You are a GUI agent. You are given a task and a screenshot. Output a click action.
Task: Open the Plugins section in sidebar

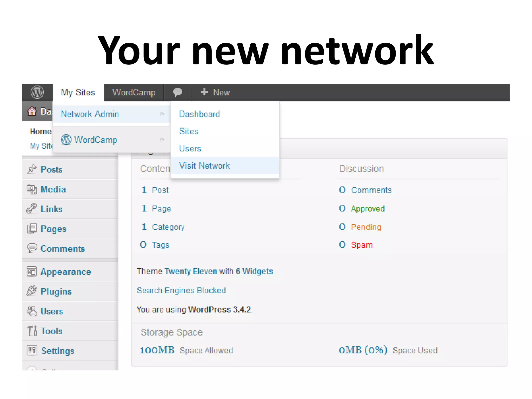(56, 291)
